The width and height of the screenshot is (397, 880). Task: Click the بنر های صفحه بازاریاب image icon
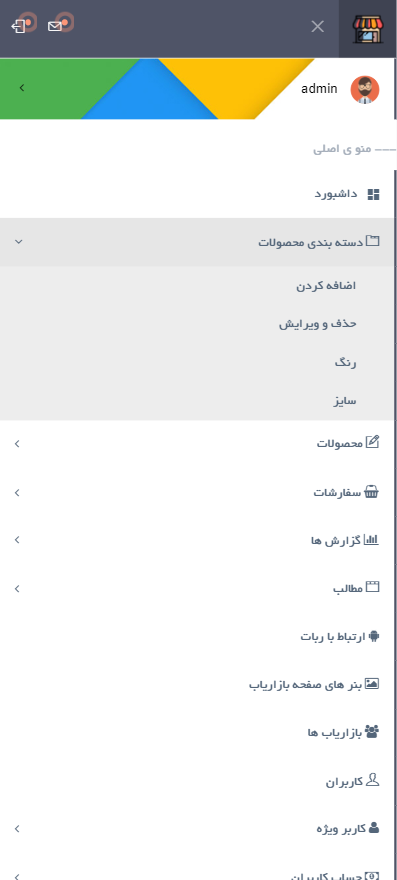click(x=372, y=684)
